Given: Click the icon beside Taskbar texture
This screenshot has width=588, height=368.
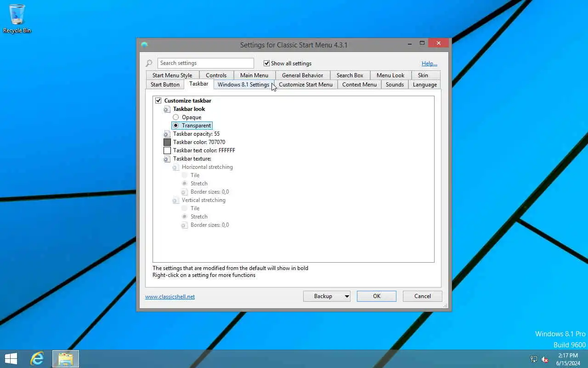Looking at the screenshot, I should [x=167, y=159].
